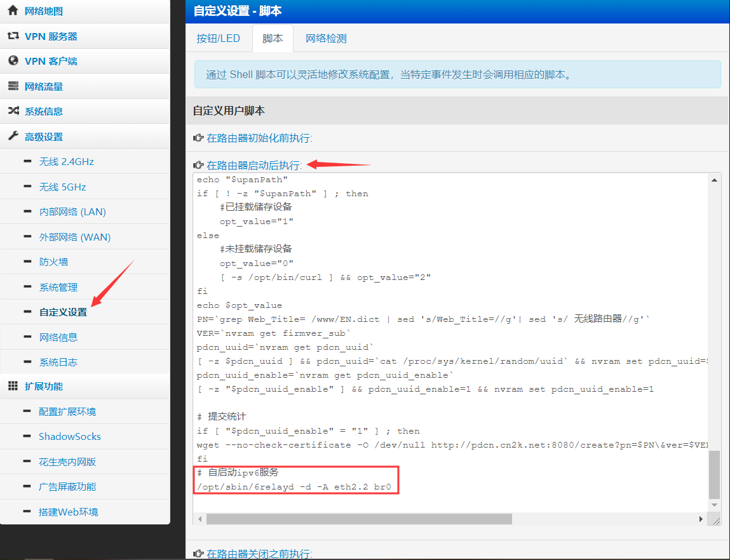Switch to the 按钮/LED tab
Image resolution: width=730 pixels, height=560 pixels.
219,38
